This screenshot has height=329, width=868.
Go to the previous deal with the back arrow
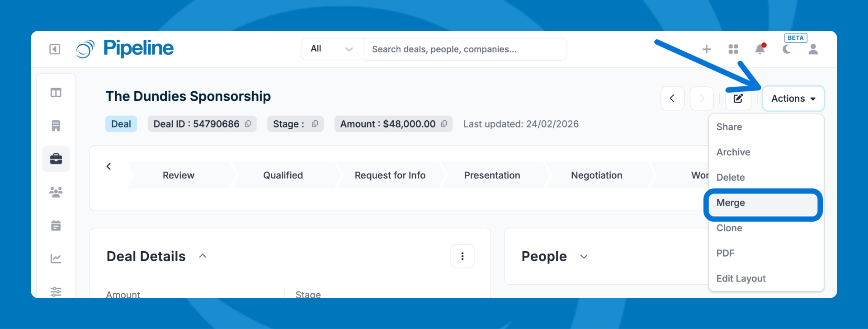pos(672,99)
